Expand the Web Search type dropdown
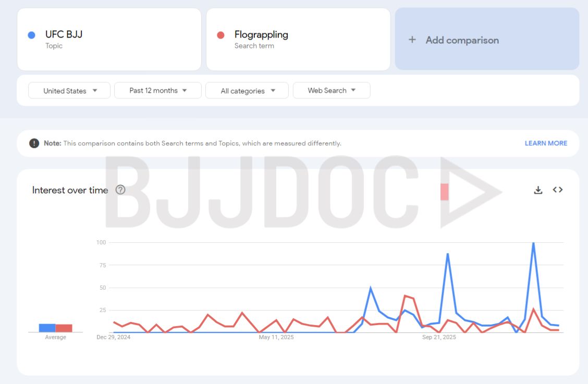This screenshot has height=384, width=588. point(332,91)
